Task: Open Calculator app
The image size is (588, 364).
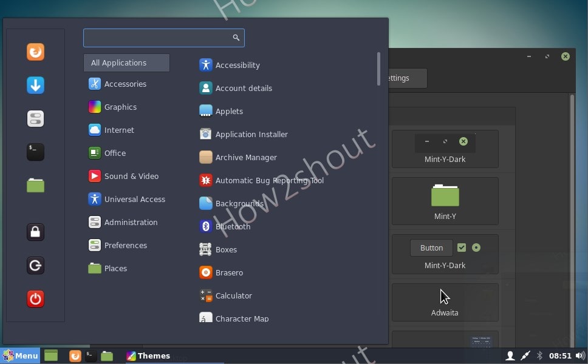Action: click(225, 295)
